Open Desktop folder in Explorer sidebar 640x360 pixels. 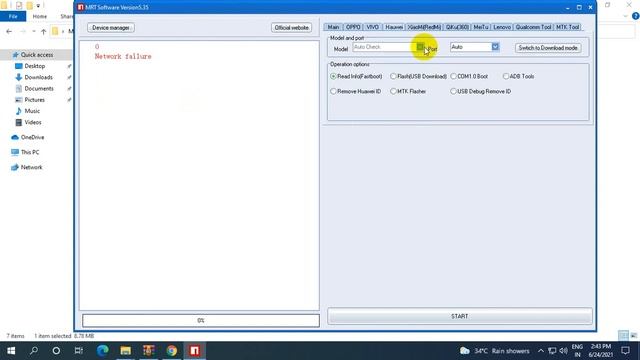(35, 66)
